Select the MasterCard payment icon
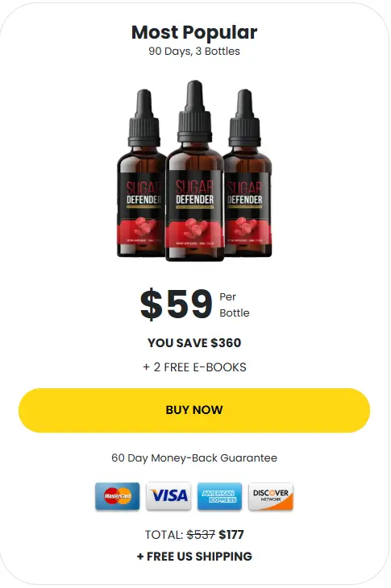The image size is (391, 588). coord(118,496)
